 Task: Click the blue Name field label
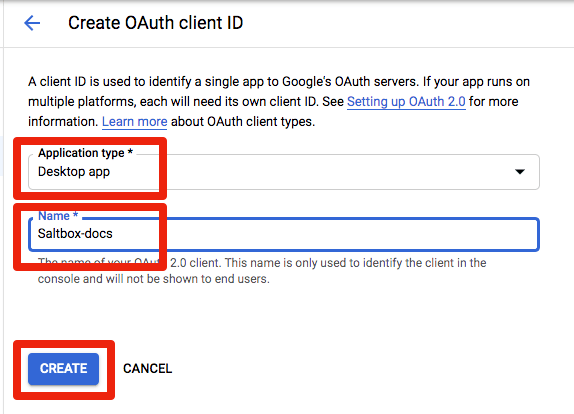[58, 216]
